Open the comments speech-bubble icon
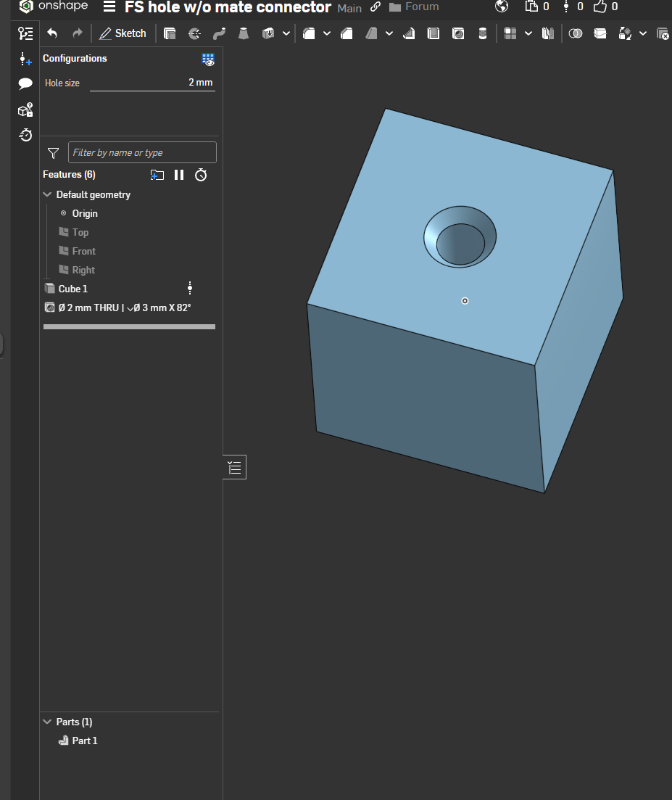Image resolution: width=672 pixels, height=800 pixels. click(x=25, y=83)
